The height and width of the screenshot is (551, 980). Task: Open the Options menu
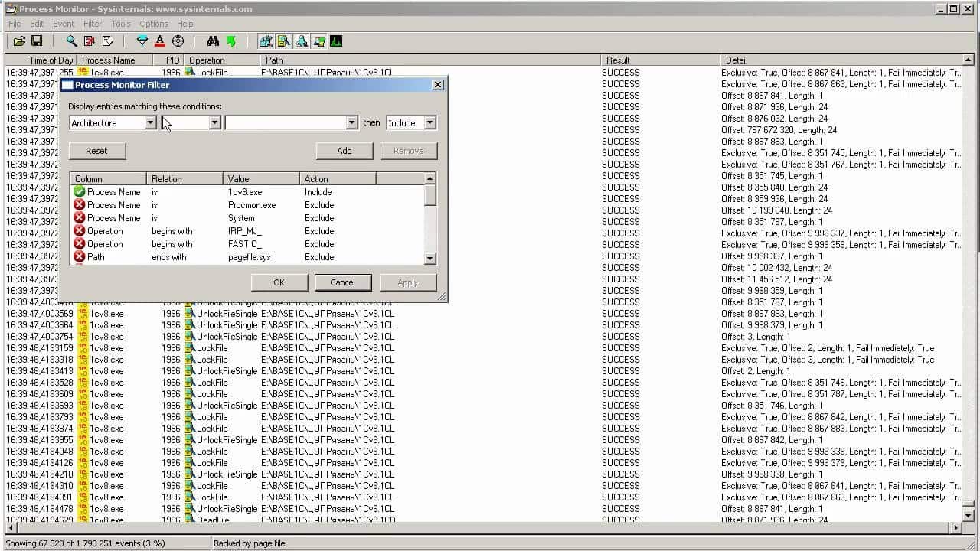pos(154,24)
